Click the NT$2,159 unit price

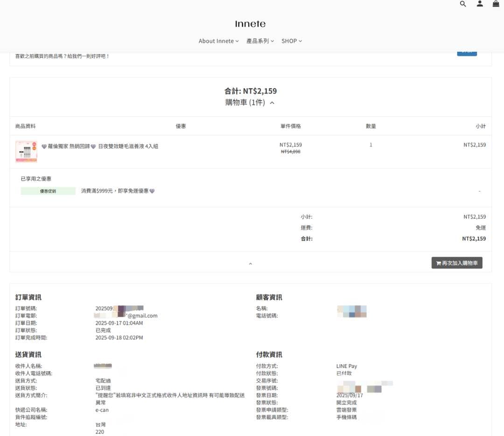(x=291, y=145)
